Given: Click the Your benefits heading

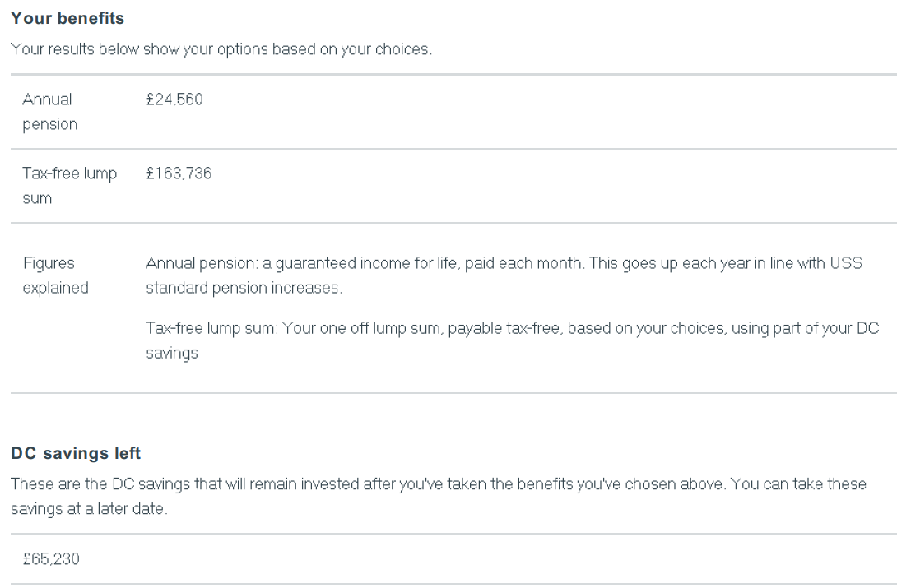Looking at the screenshot, I should pyautogui.click(x=67, y=18).
